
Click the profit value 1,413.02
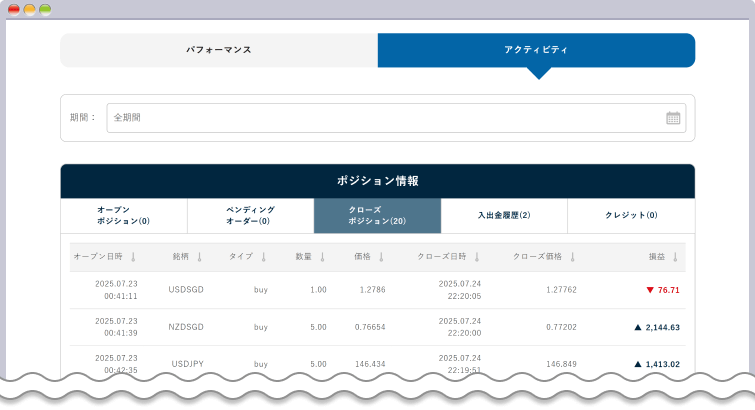(x=663, y=364)
